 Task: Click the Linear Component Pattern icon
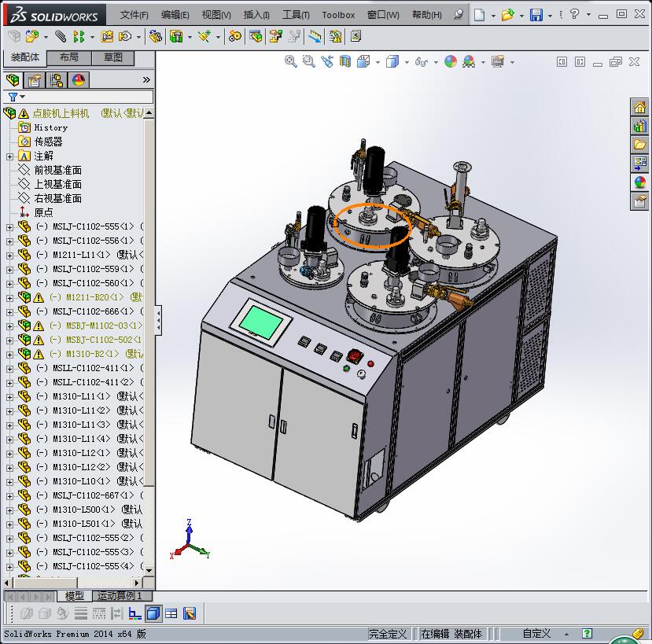[78, 37]
